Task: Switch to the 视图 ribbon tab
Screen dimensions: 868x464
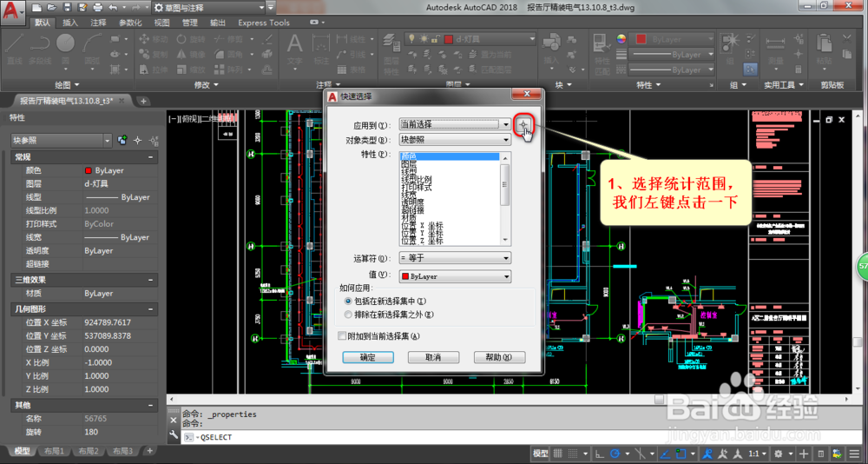Action: [x=161, y=23]
